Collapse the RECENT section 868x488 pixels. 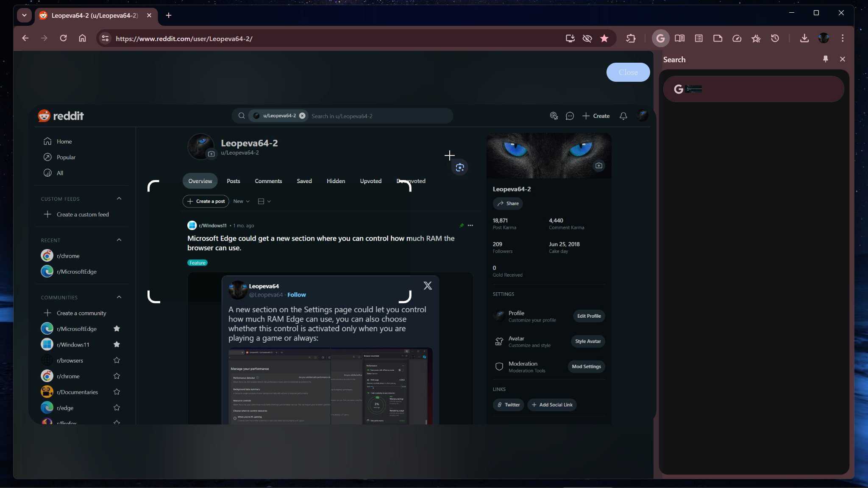pyautogui.click(x=119, y=240)
